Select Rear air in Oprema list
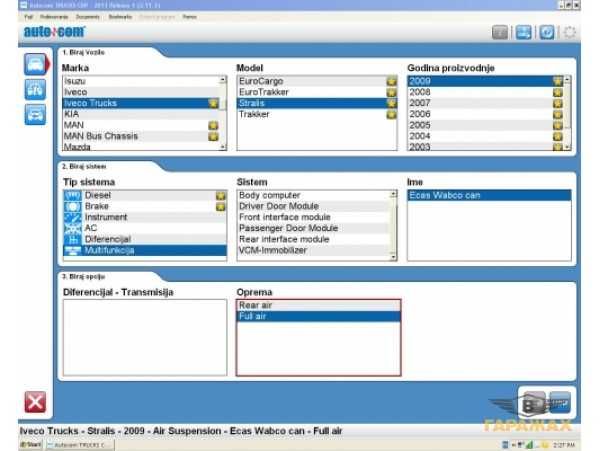The image size is (600, 451). [319, 305]
